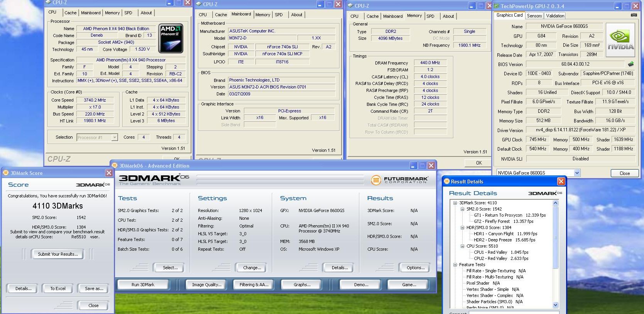Click Options... under Results
The width and height of the screenshot is (644, 314).
coord(416,268)
